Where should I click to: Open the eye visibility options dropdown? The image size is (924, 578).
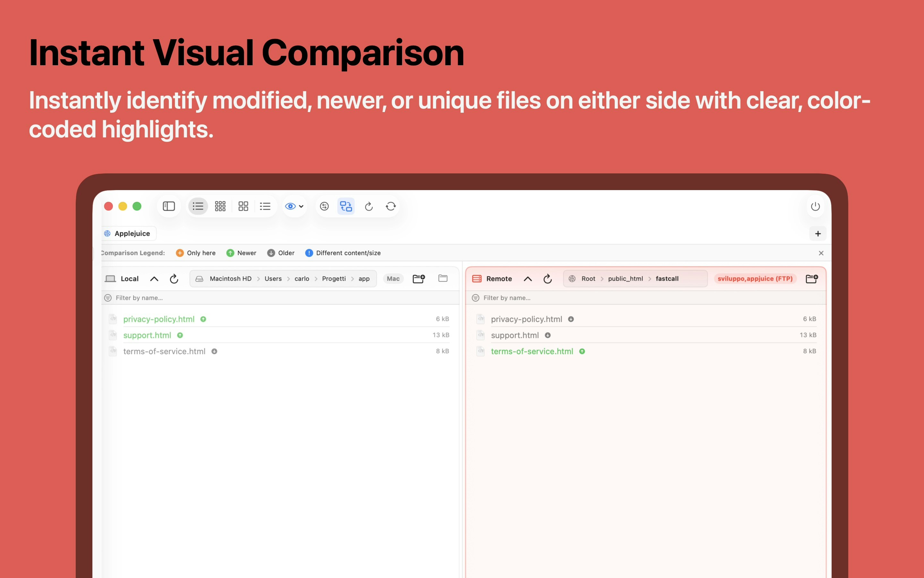[295, 206]
